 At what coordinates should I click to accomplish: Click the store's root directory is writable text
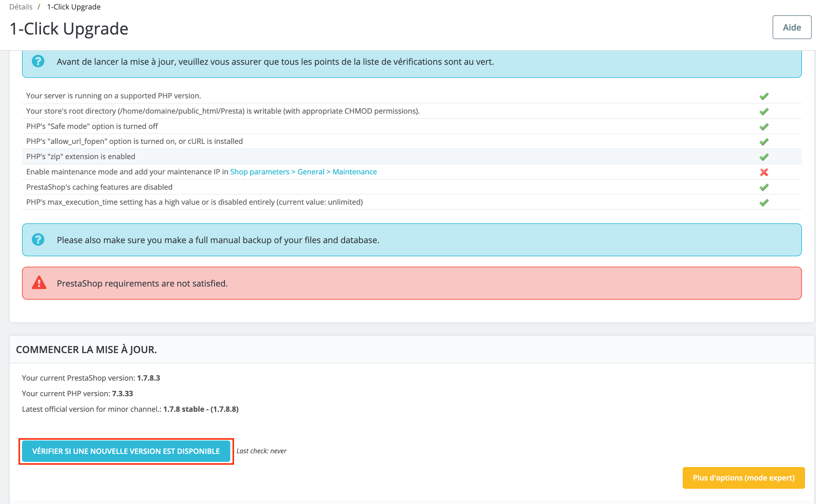pos(223,111)
